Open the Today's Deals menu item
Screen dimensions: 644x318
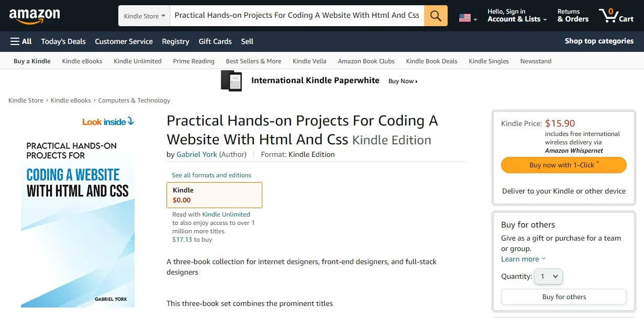tap(63, 41)
